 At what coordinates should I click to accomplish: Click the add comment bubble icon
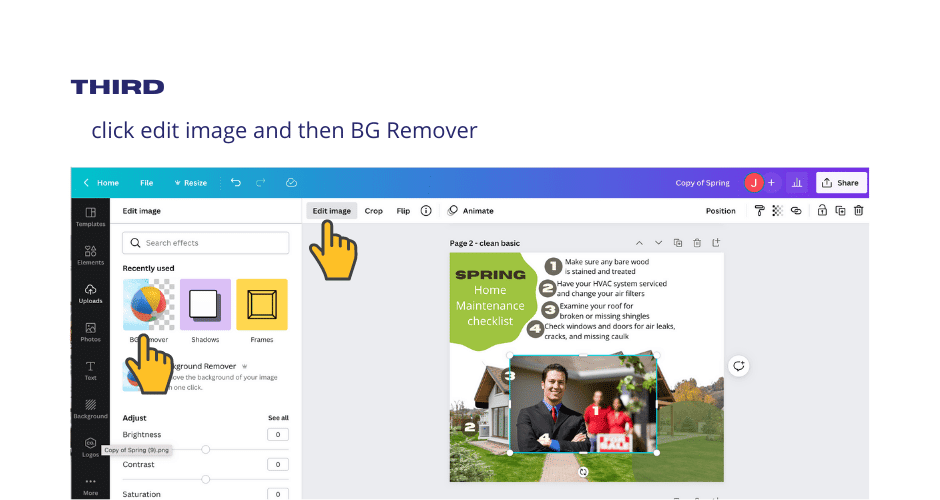739,366
